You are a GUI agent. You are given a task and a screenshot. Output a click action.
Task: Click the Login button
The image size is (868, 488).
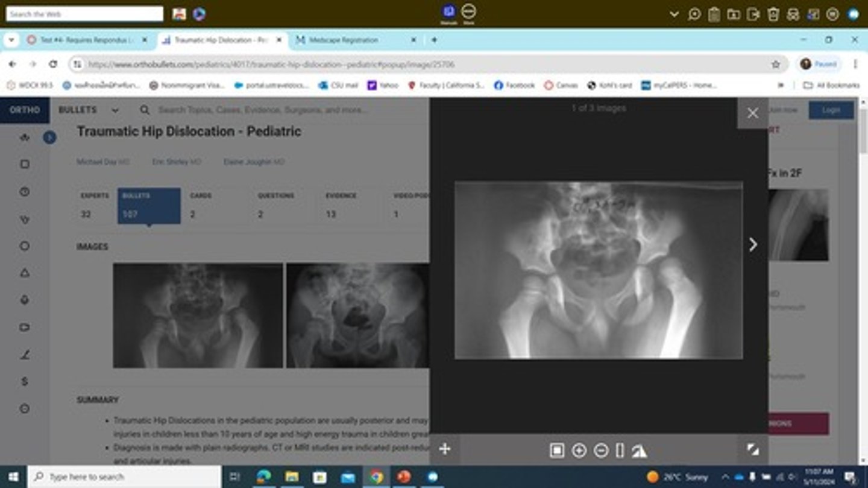[831, 110]
